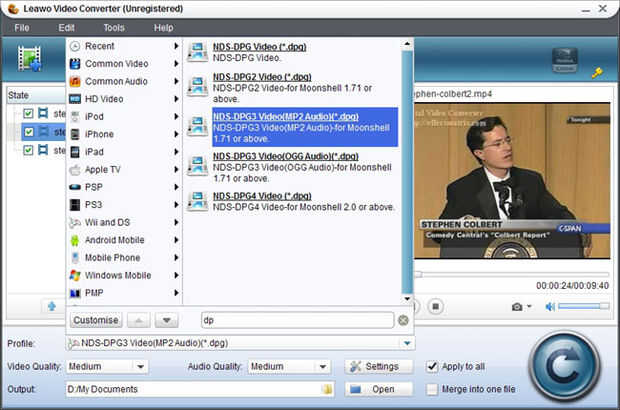This screenshot has width=620, height=410.
Task: Open the Edit menu
Action: pos(66,28)
